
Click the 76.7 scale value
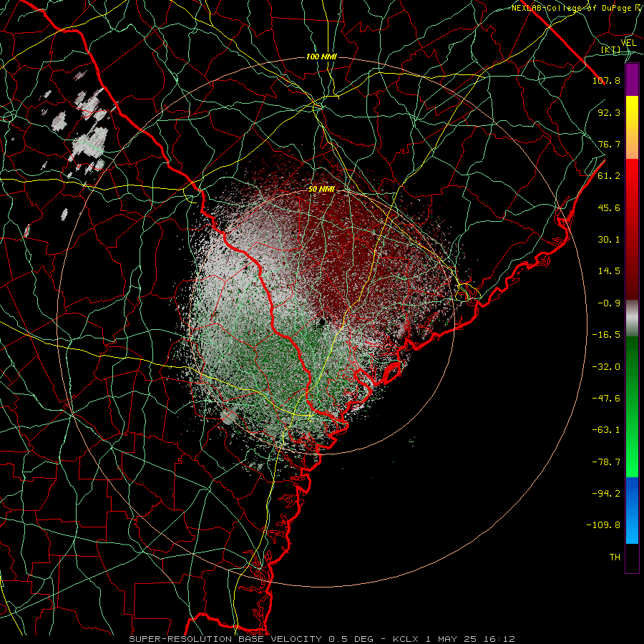609,144
